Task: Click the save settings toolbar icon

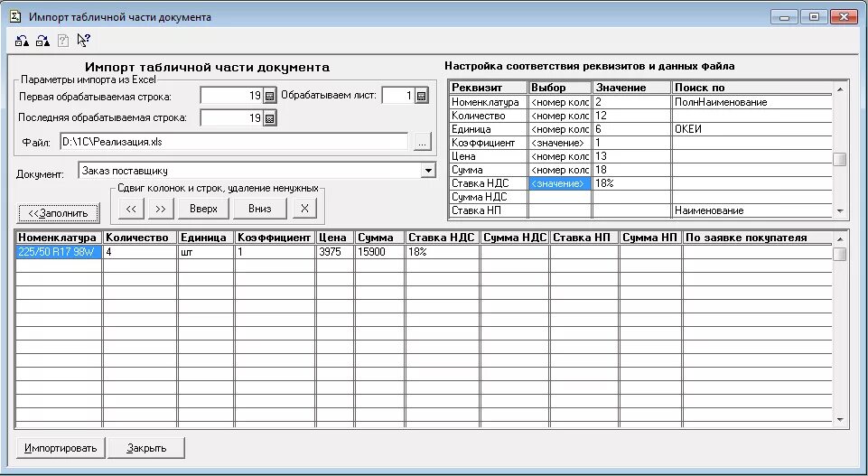Action: coord(42,41)
